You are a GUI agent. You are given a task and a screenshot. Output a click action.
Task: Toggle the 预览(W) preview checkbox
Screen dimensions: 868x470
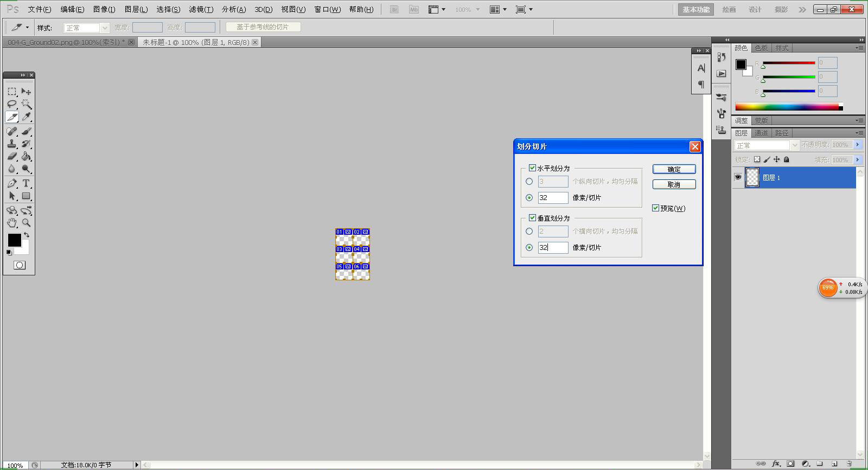pos(655,208)
